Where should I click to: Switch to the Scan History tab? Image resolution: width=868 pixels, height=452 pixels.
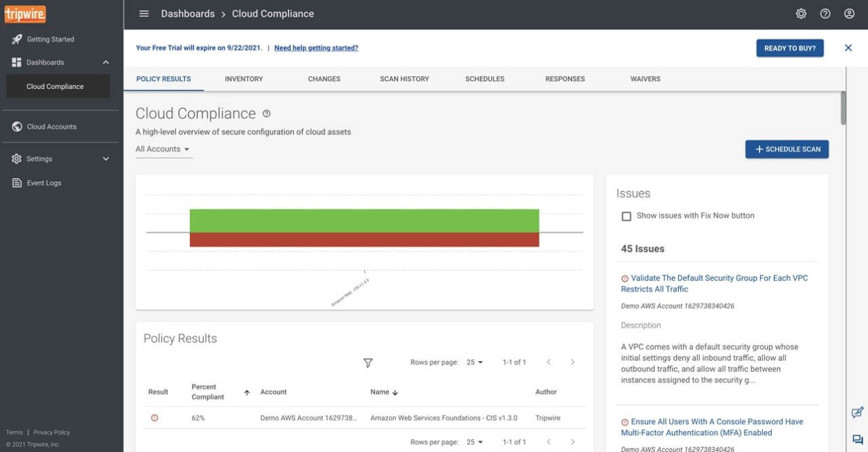(x=404, y=79)
